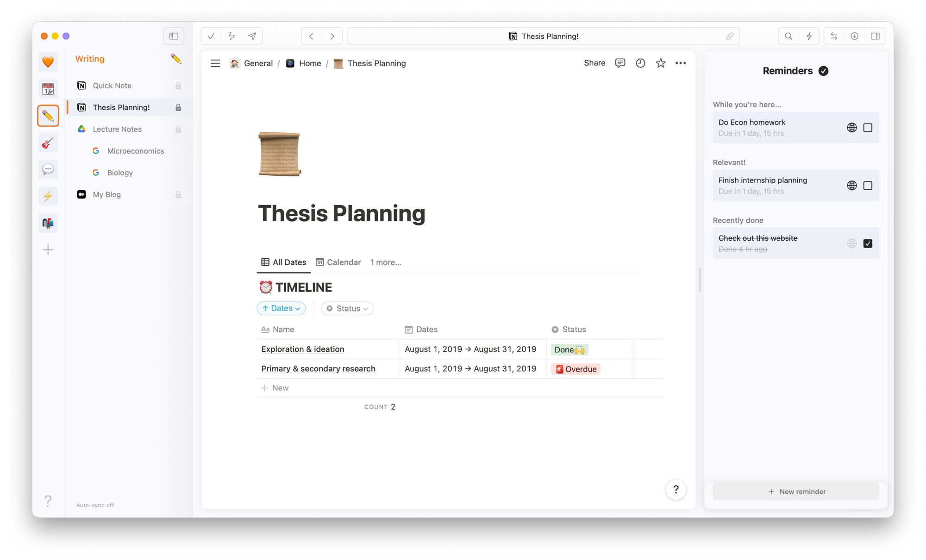Image resolution: width=926 pixels, height=560 pixels.
Task: Click the paper plane send icon
Action: 252,36
